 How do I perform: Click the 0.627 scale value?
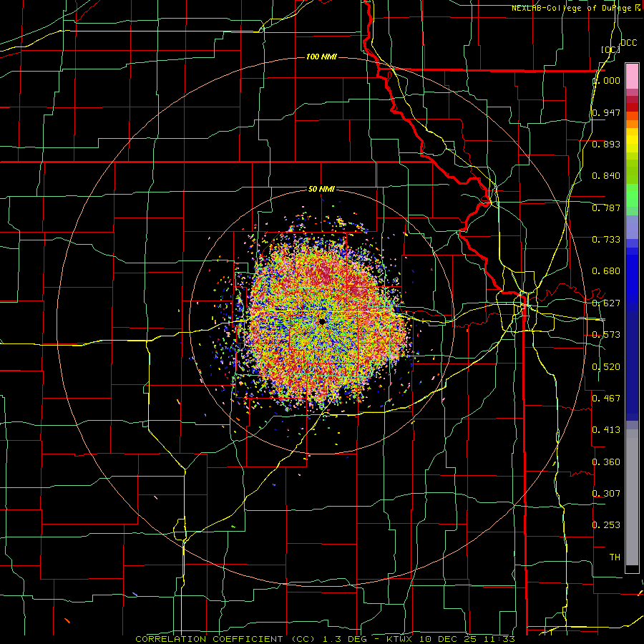point(606,303)
